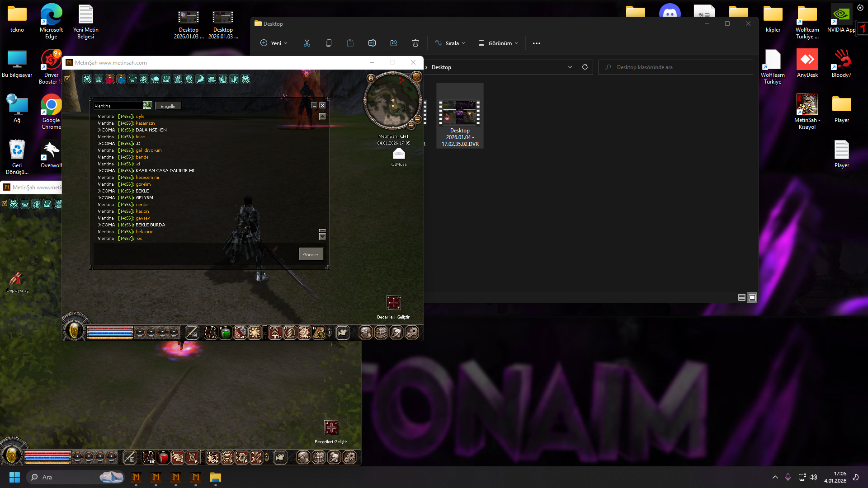Use the green potion in quickslot 2
Screen dimensions: 868x488
[x=225, y=333]
